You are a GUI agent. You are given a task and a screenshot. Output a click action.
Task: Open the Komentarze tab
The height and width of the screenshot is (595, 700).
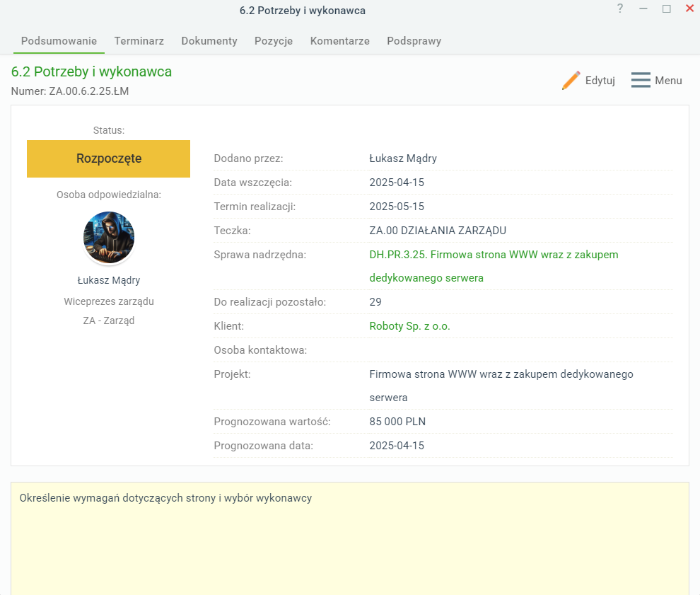[339, 41]
